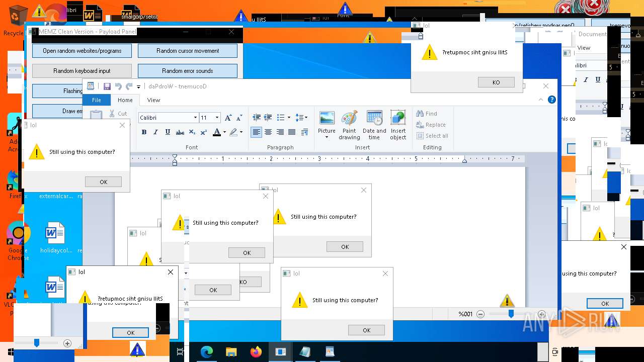Launch Firefox from taskbar

click(x=256, y=352)
